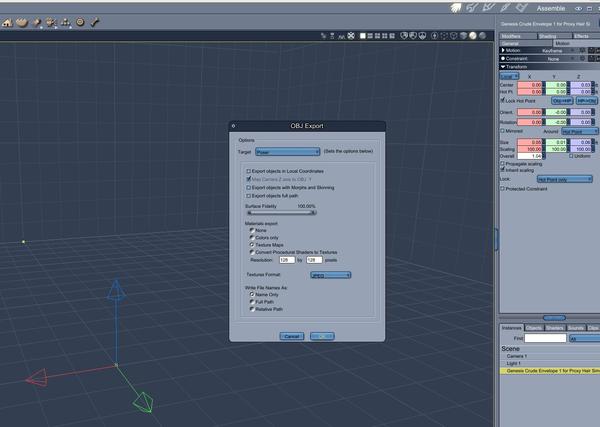Switch to the Effects tab

pyautogui.click(x=586, y=36)
